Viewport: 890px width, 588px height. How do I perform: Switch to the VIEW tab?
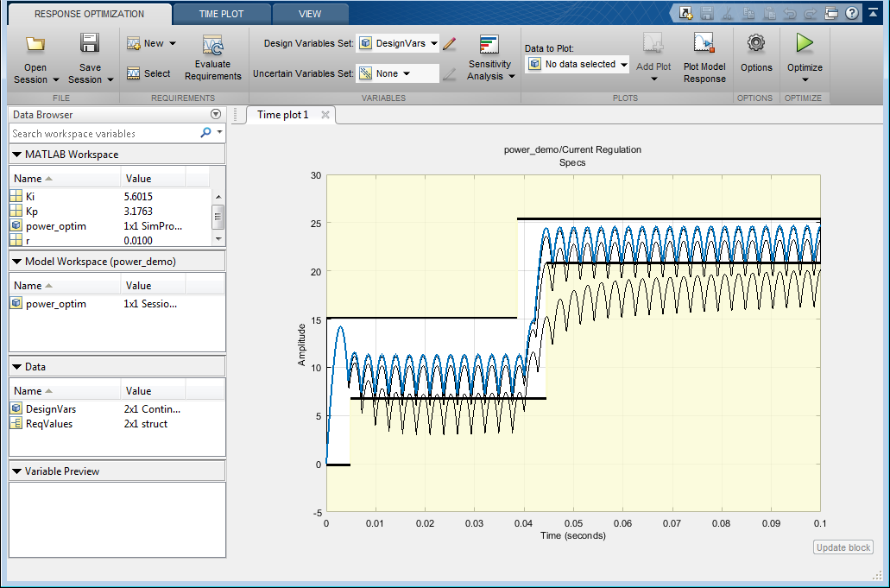click(x=310, y=14)
